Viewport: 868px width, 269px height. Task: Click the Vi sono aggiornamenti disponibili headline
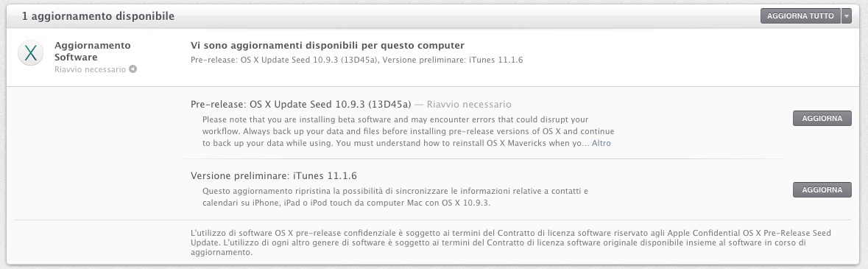coord(327,46)
